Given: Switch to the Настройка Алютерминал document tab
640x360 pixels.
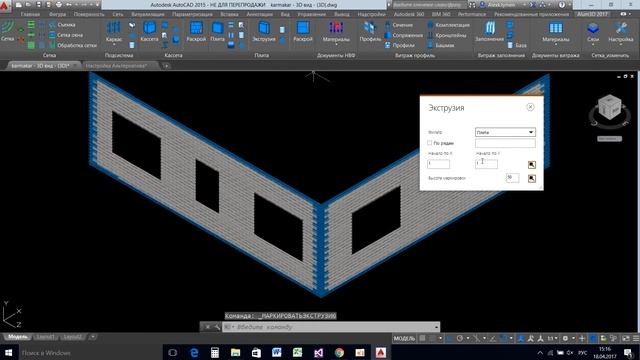Looking at the screenshot, I should click(116, 65).
